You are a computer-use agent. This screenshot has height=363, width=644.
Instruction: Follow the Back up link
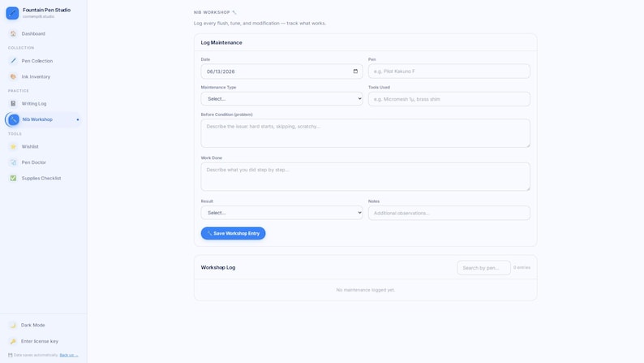69,355
